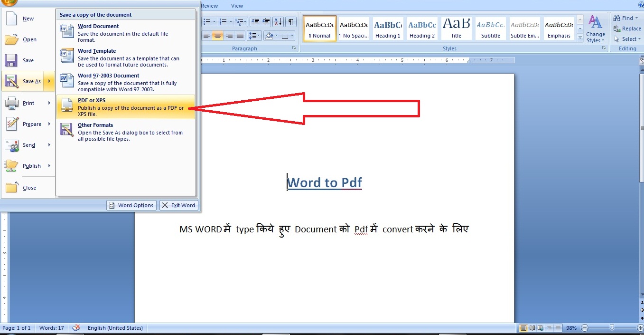Viewport: 644px width, 335px height.
Task: Click the Word Help question mark icon
Action: tap(641, 5)
